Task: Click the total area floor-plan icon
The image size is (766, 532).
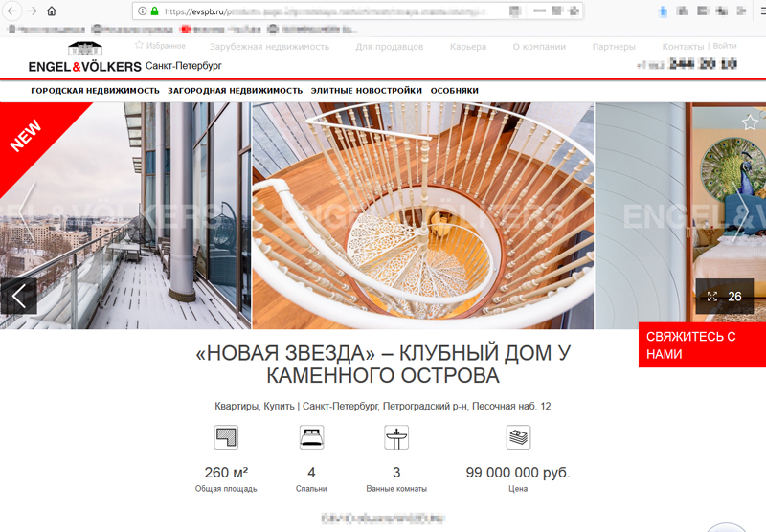Action: point(226,437)
